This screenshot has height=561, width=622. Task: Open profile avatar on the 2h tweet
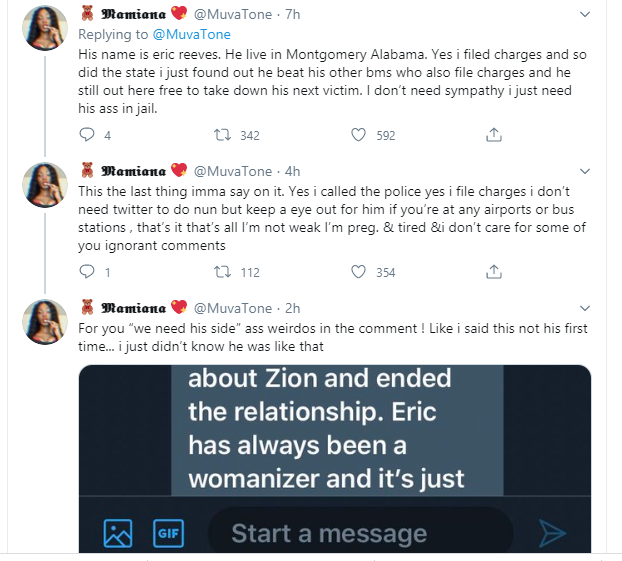pyautogui.click(x=45, y=323)
